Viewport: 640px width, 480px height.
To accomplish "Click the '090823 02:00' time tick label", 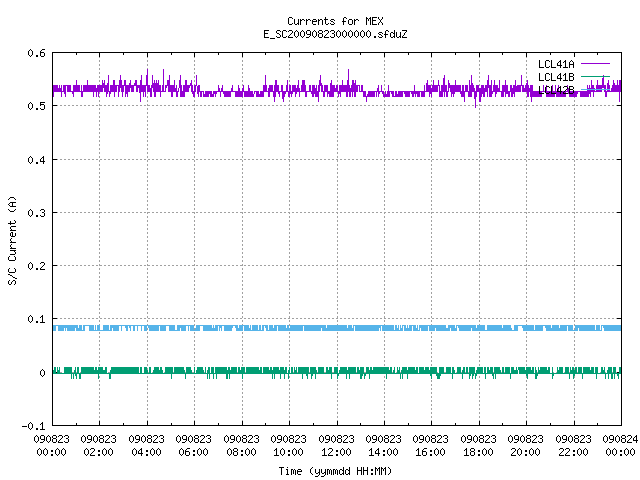I will coord(98,446).
